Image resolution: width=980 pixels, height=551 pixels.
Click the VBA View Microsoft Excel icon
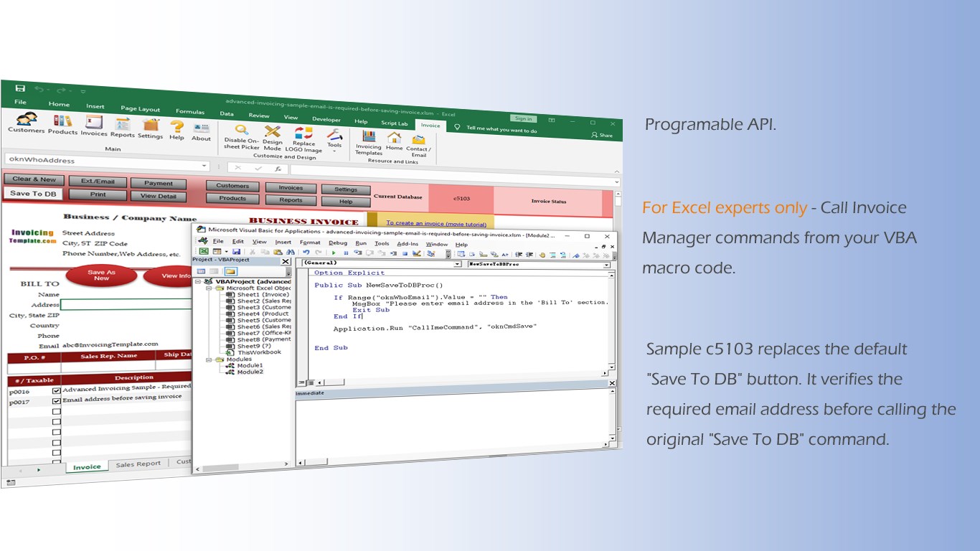(204, 251)
